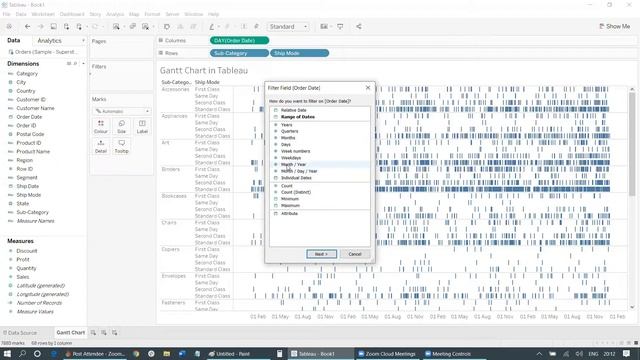Click the Show Mark Labels toolbar icon
The height and width of the screenshot is (360, 640).
[244, 27]
